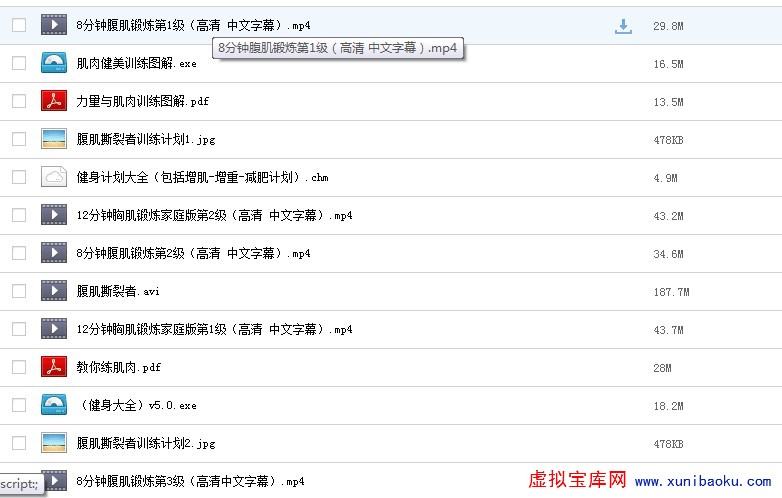The height and width of the screenshot is (498, 782).
Task: Toggle the checkbox for 力量与肌肉训练图解.pdf
Action: (19, 101)
